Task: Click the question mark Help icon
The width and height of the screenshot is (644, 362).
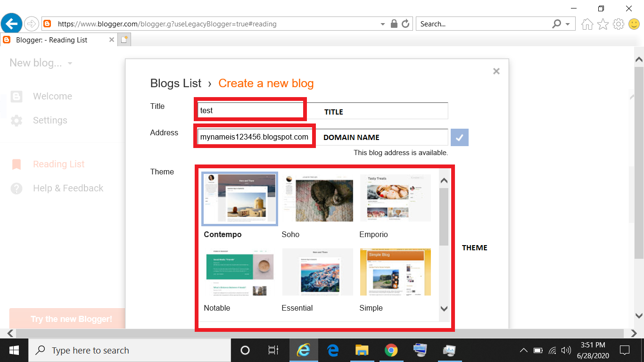Action: [x=17, y=189]
